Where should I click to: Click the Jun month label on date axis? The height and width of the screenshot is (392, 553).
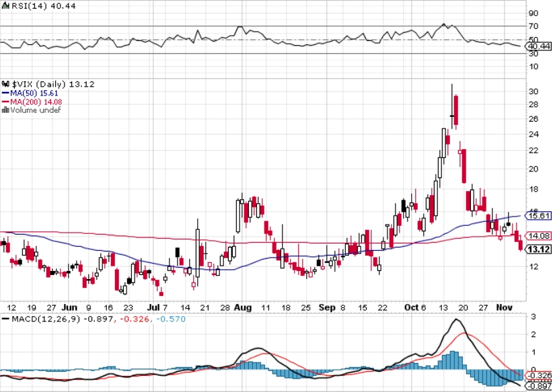[69, 307]
